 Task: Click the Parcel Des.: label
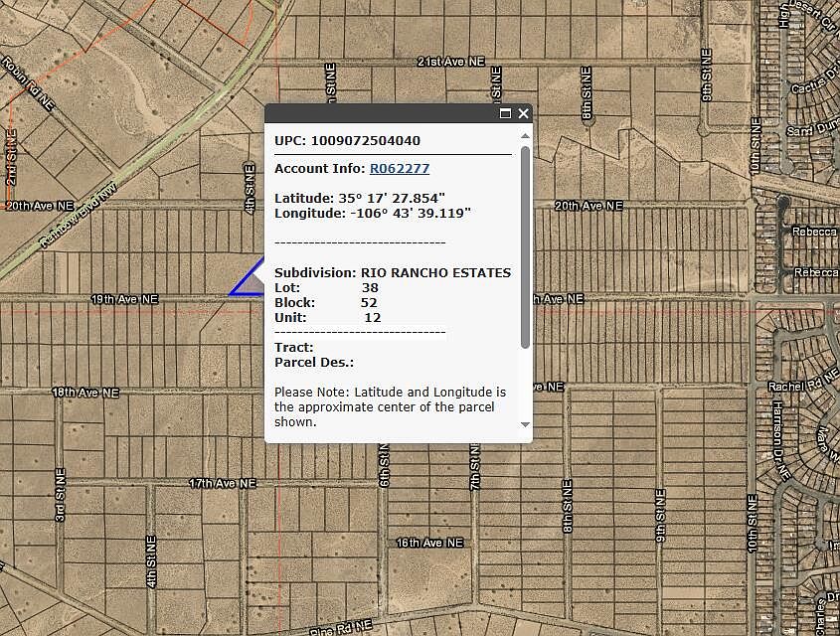point(314,363)
